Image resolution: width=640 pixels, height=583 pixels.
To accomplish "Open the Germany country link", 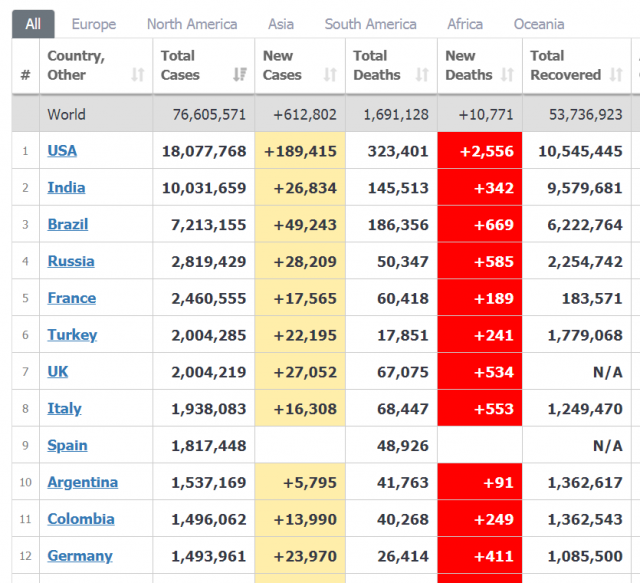I will click(80, 556).
